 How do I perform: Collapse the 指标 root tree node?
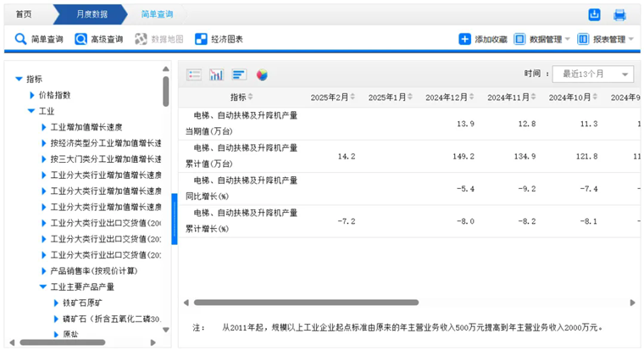[19, 79]
